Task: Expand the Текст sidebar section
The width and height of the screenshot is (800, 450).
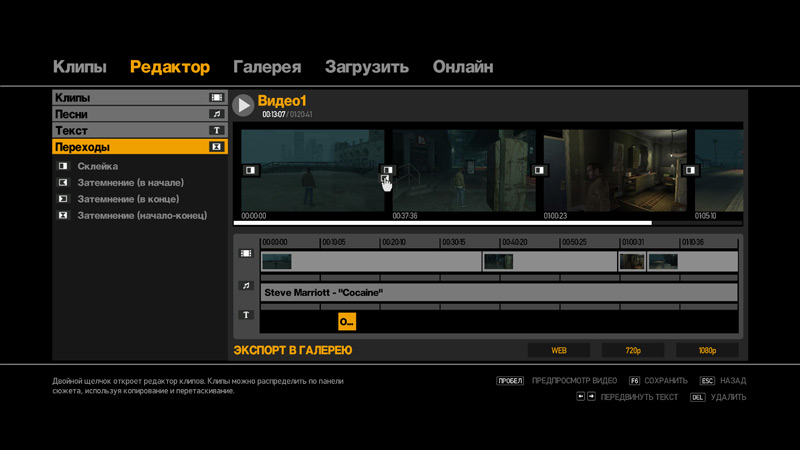Action: [139, 130]
